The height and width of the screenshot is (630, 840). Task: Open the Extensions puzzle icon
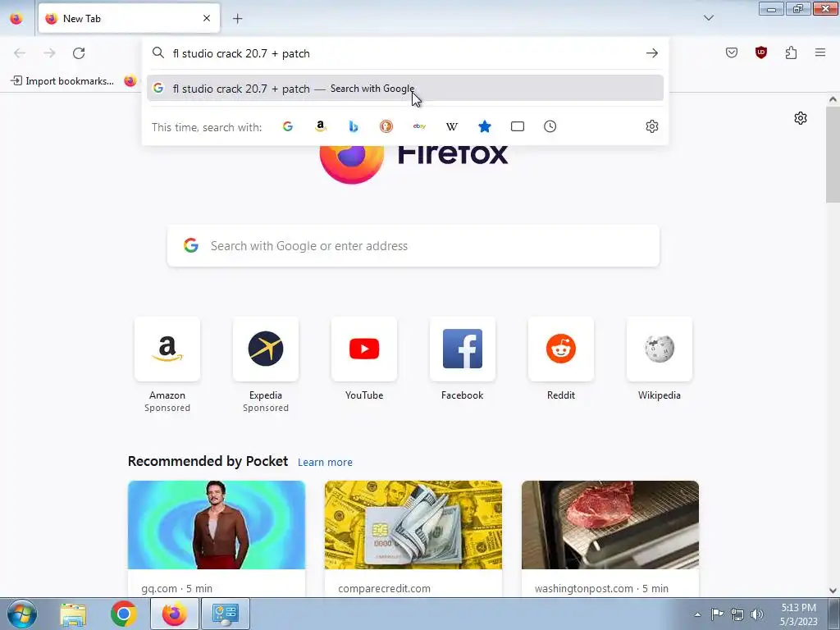791,52
